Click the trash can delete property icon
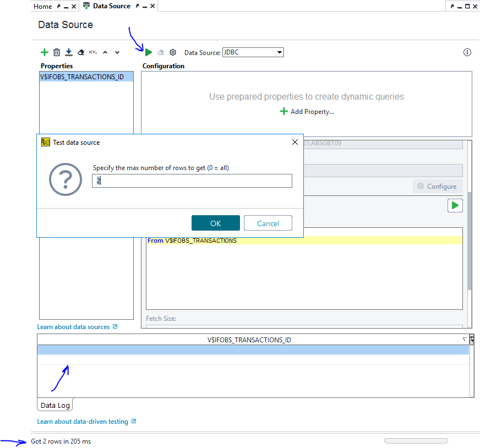This screenshot has height=448, width=480. [x=57, y=53]
